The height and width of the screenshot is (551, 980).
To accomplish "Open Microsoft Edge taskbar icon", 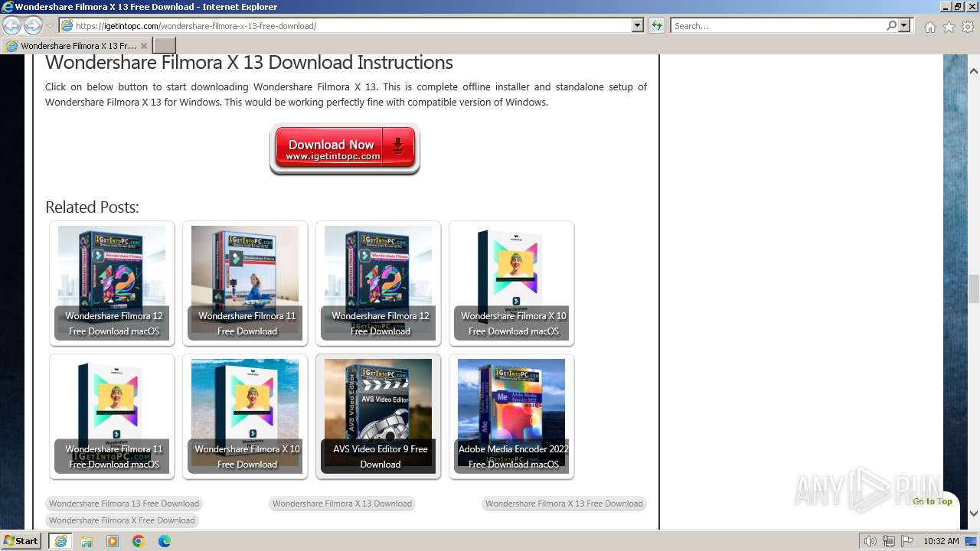I will [165, 541].
